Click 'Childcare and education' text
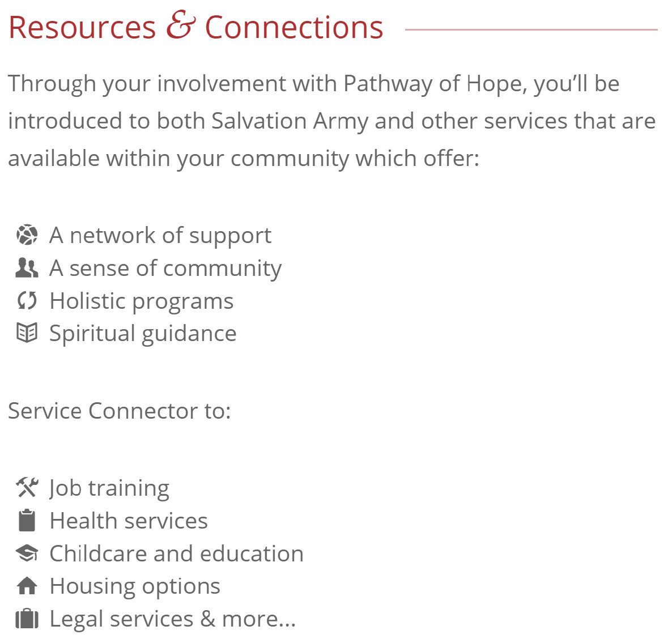 [177, 553]
